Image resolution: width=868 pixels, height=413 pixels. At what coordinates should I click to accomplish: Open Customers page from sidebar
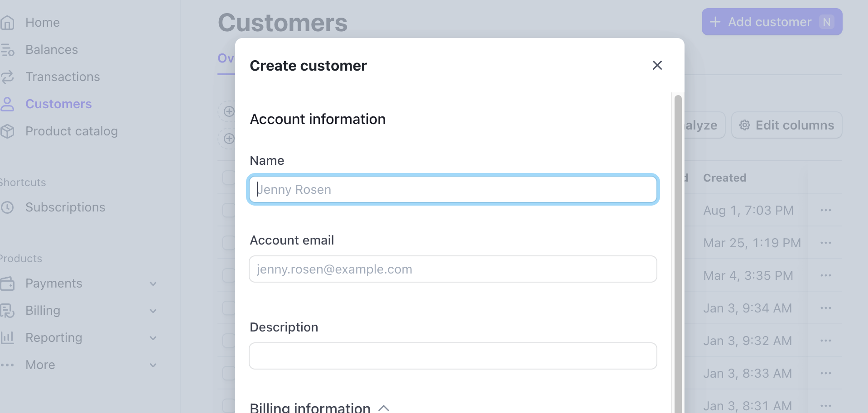tap(59, 104)
